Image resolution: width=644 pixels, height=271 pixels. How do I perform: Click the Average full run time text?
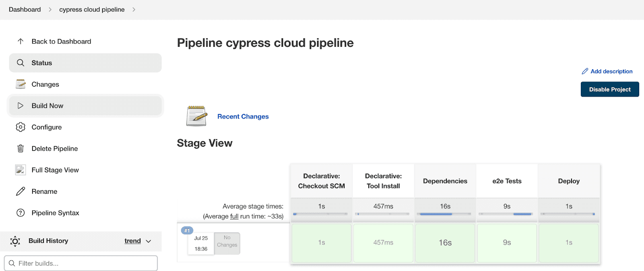243,216
